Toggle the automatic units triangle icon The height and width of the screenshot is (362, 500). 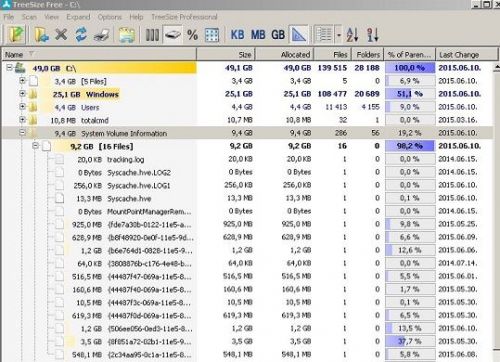299,35
